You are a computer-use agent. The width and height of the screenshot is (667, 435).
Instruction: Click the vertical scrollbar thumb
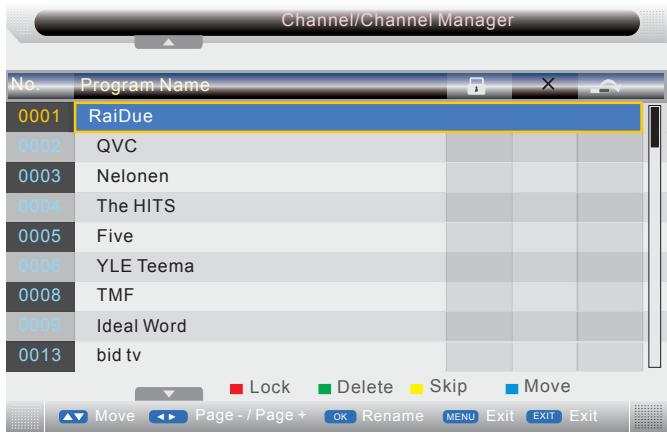655,127
